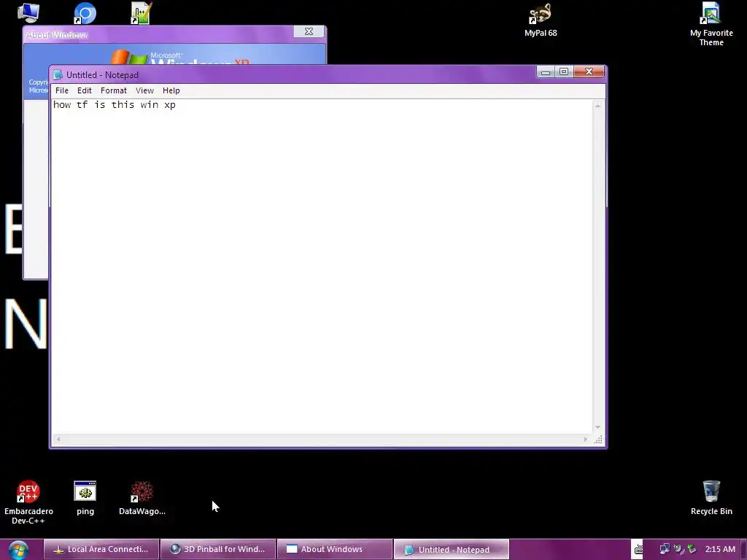The image size is (747, 560).
Task: Open the Format menu in Notepad
Action: [x=113, y=90]
